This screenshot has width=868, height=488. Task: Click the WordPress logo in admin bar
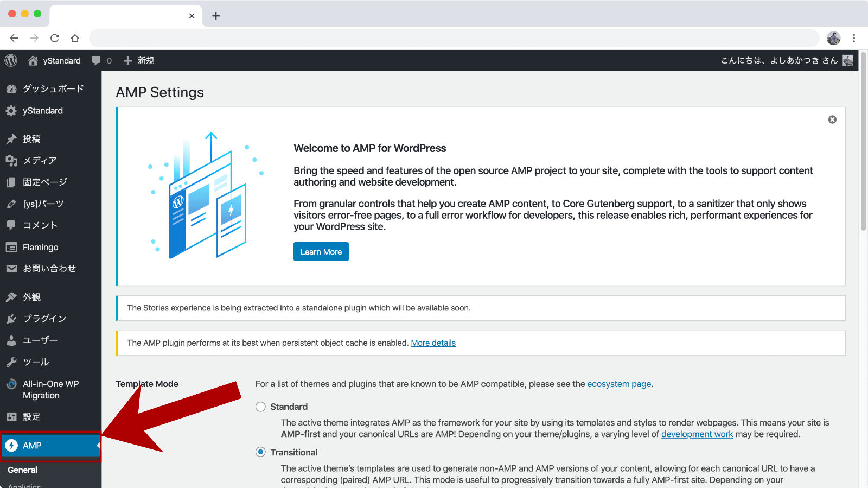[11, 60]
